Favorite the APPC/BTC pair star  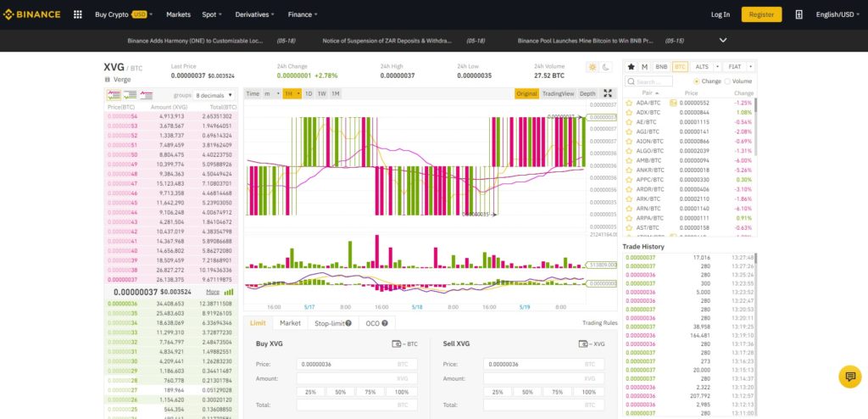(629, 180)
